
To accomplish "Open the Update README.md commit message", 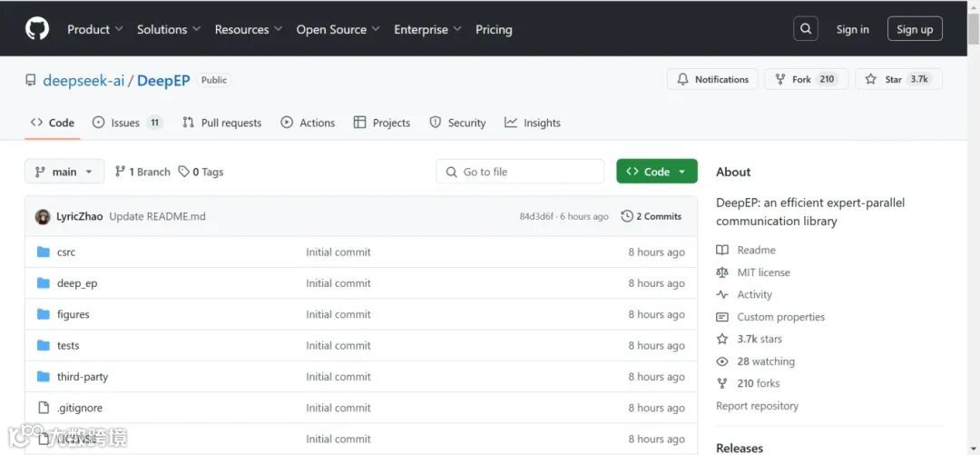I will 158,216.
